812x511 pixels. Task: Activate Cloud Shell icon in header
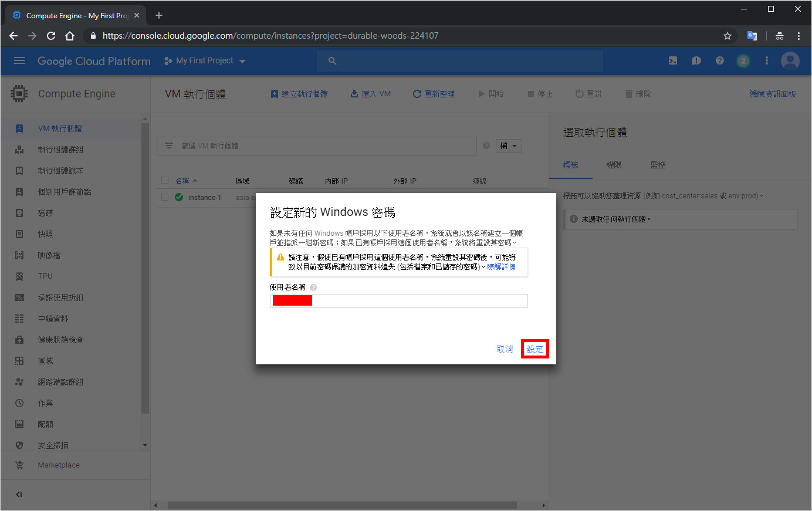673,60
